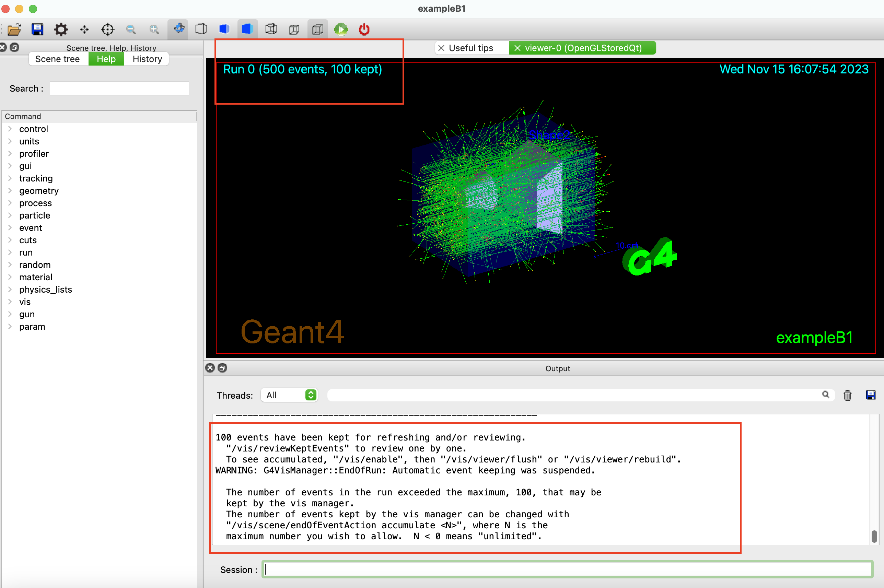Select perspective projection cube icon

[x=294, y=29]
